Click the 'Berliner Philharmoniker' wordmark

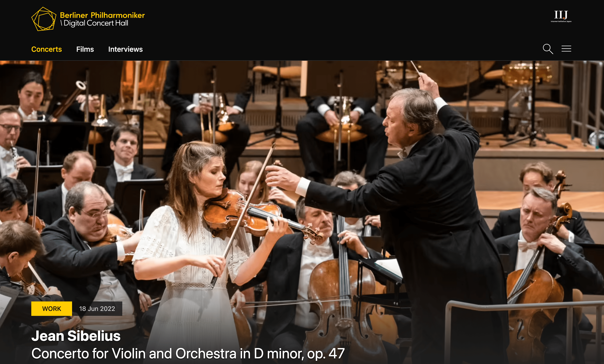pyautogui.click(x=102, y=15)
